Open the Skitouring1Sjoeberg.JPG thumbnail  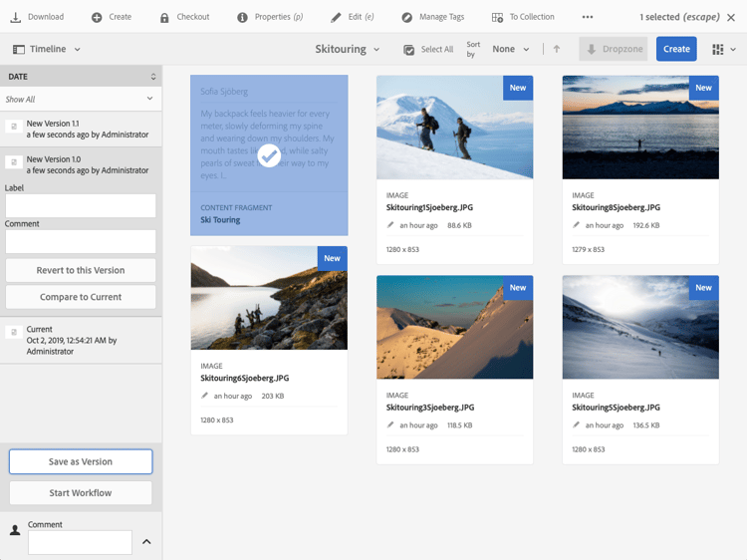click(454, 128)
